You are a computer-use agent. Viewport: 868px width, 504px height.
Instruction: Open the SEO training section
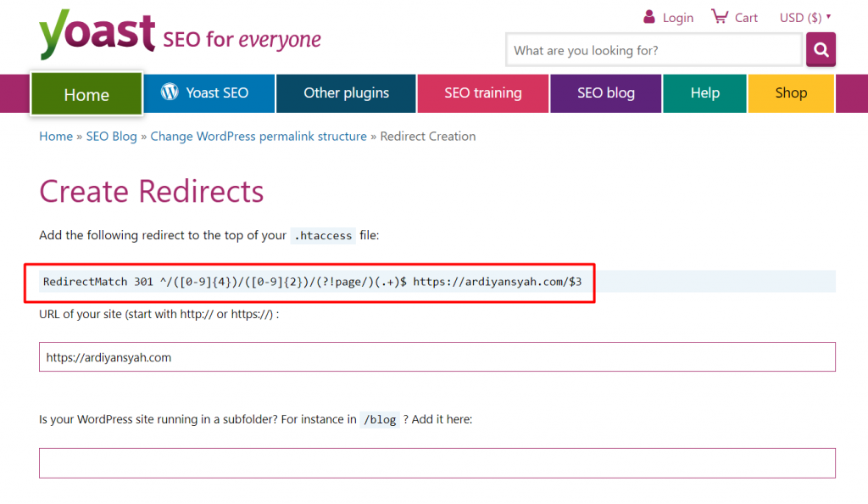pyautogui.click(x=482, y=93)
